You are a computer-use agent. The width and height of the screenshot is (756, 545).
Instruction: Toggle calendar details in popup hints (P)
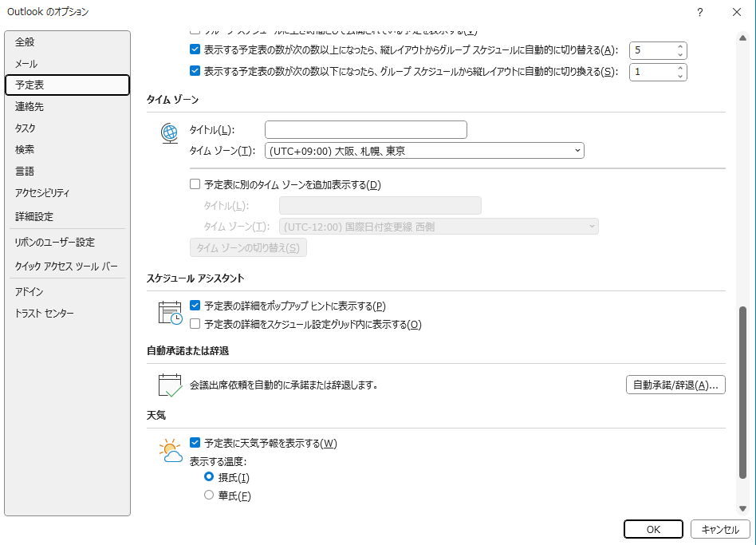tap(195, 306)
